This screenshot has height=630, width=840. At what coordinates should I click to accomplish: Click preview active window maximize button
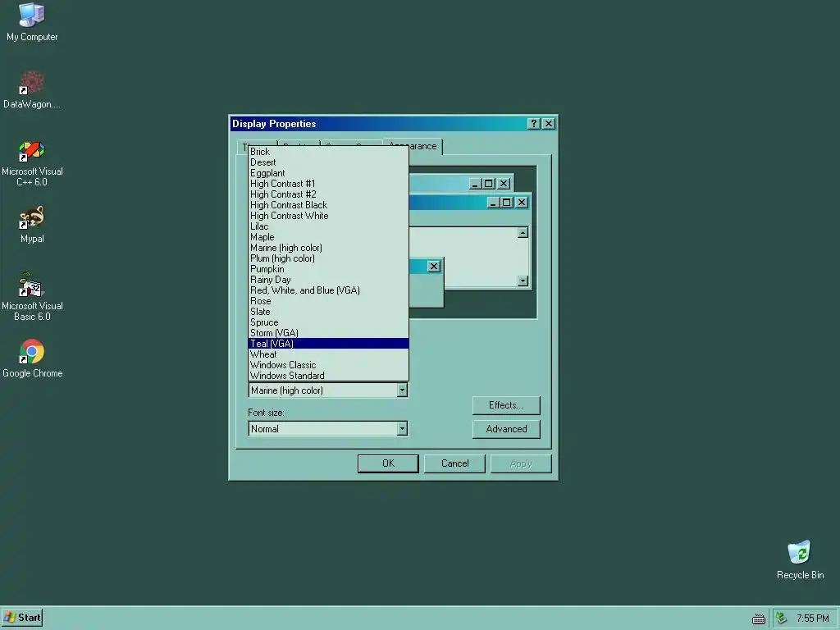(x=507, y=203)
